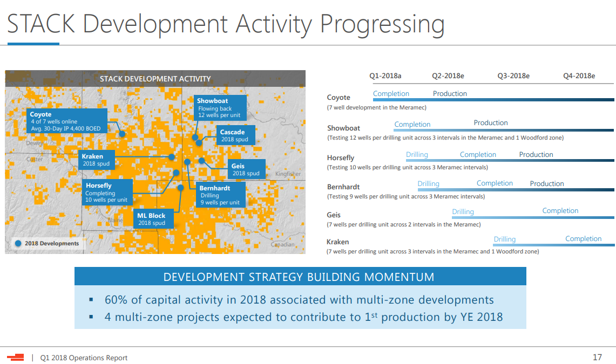Click the Q1-2018a column header
Image resolution: width=616 pixels, height=364 pixels.
(x=385, y=75)
